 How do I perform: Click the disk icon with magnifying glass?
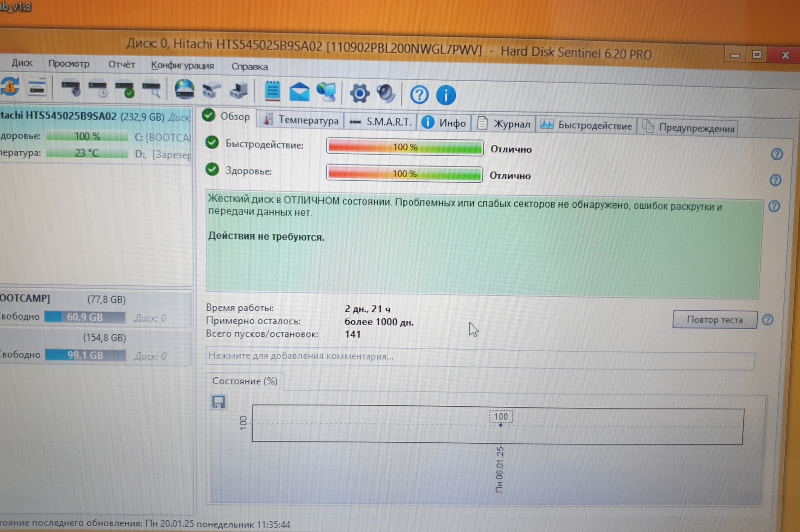tap(152, 90)
